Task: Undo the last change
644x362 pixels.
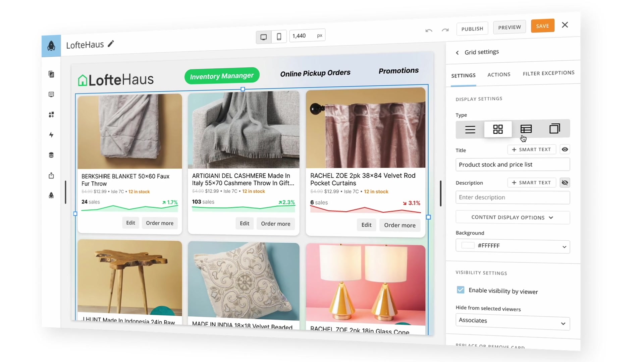Action: [429, 31]
